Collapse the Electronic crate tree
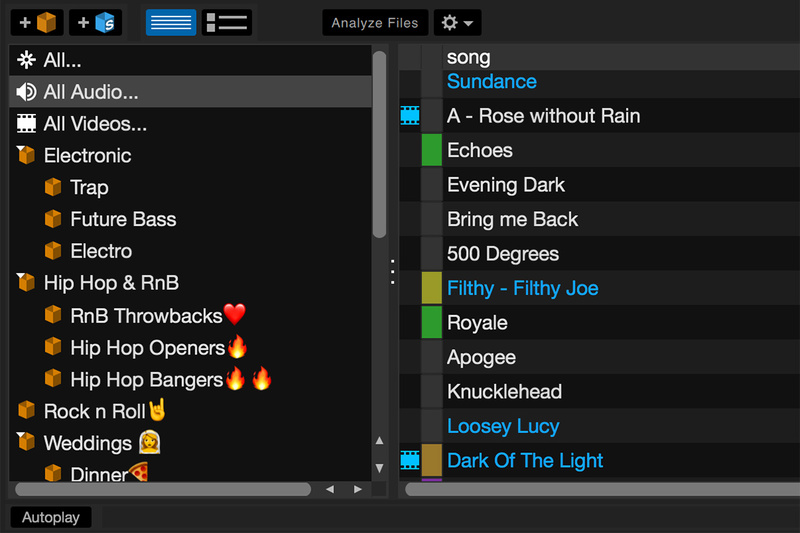 click(x=24, y=155)
